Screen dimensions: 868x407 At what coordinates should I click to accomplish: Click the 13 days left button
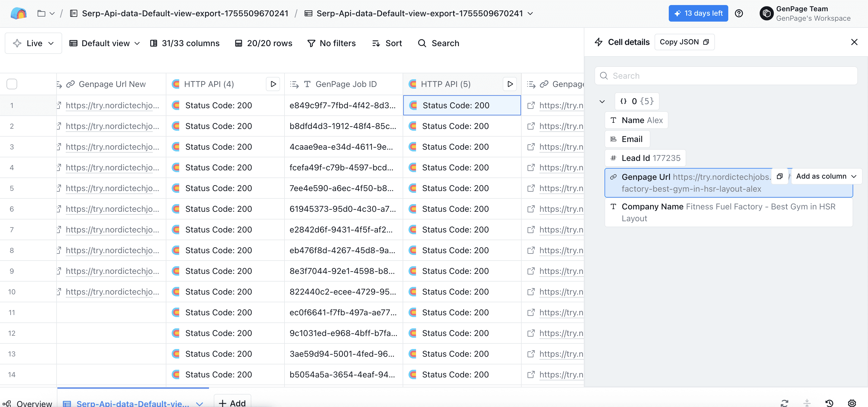click(698, 14)
